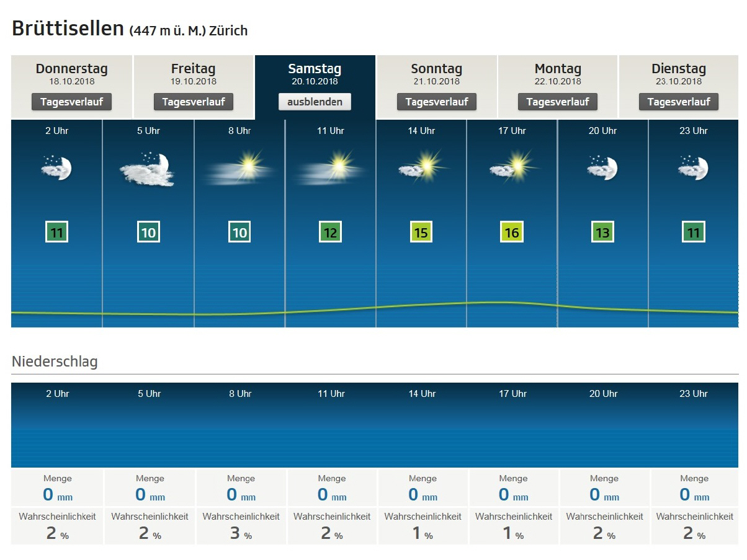Viewport: 747px width, 560px height.
Task: Expand Tagesverlauf for Freitag
Action: pos(194,102)
